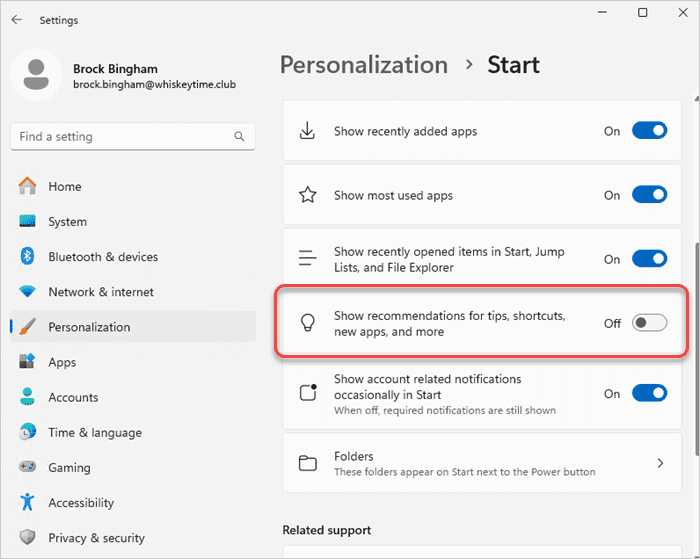
Task: Click the Personalization paintbrush icon
Action: coord(27,327)
